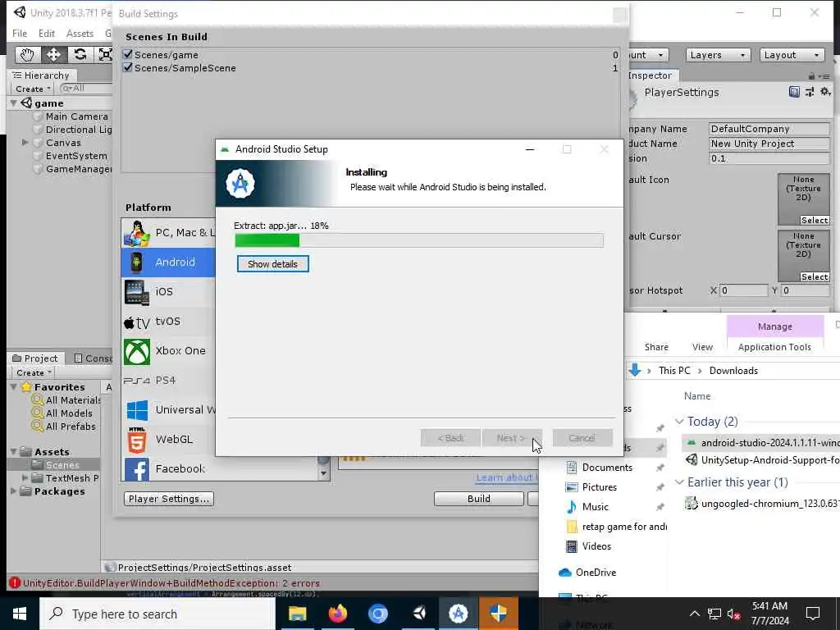Screen dimensions: 840x630
Task: Open the Project panel Create dropdown
Action: [33, 373]
